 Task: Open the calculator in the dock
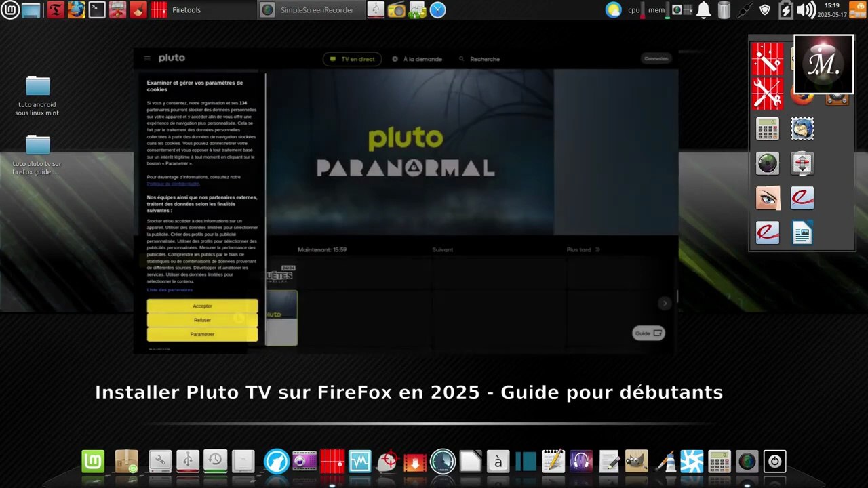[719, 462]
